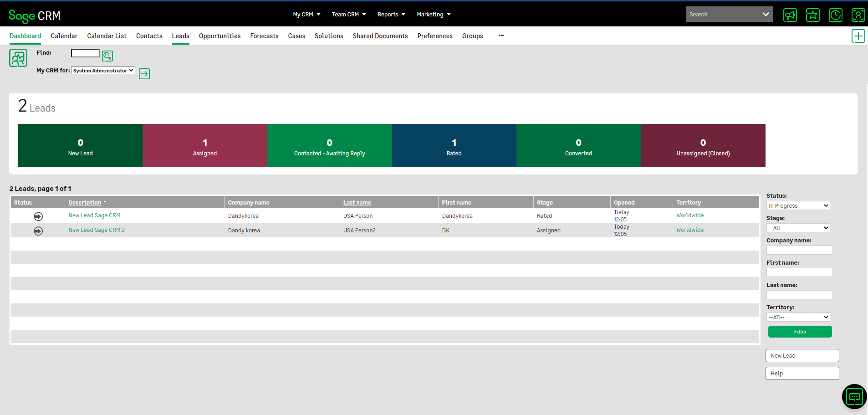The image size is (868, 415).
Task: Click the Rated pipeline tile
Action: [454, 146]
